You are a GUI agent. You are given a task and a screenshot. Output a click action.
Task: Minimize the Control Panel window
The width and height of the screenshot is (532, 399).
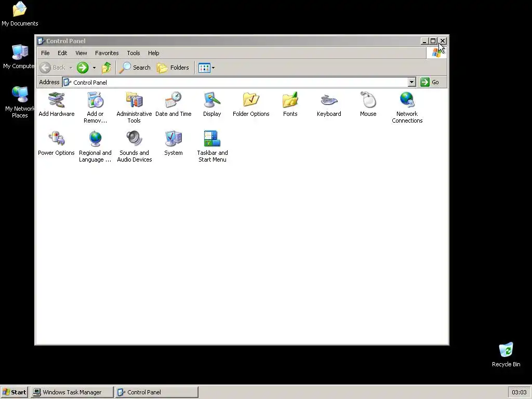click(424, 41)
